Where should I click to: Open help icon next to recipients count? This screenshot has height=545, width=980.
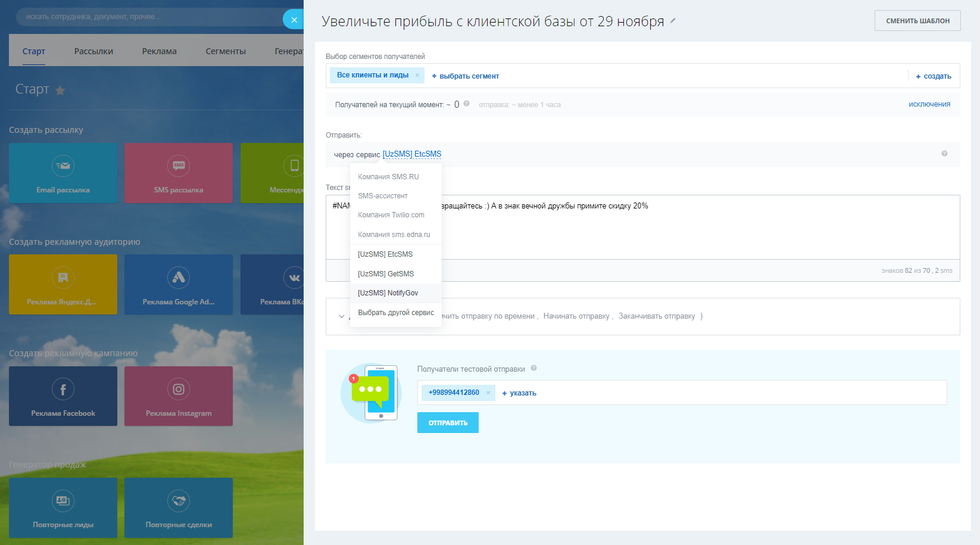[x=467, y=104]
